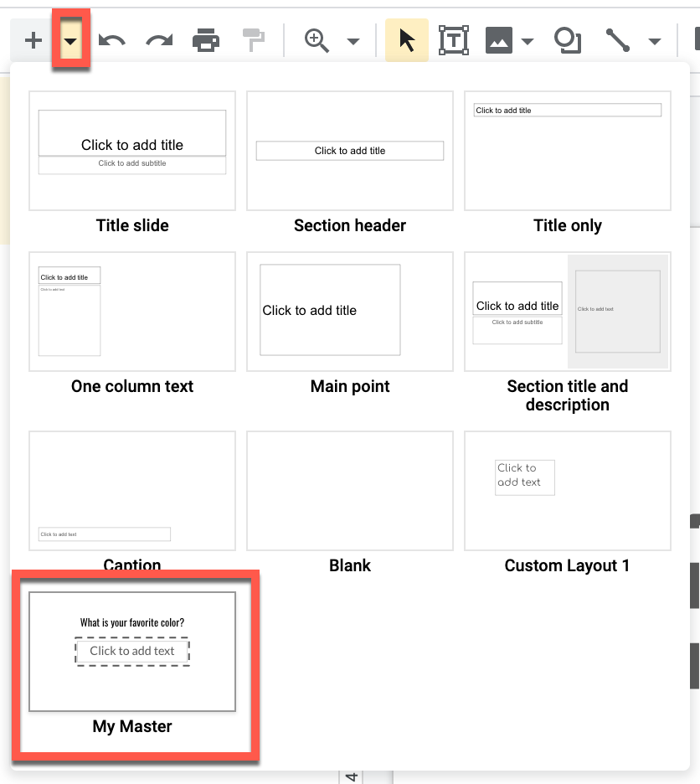
Task: Open the Line tool dropdown arrow
Action: (655, 41)
